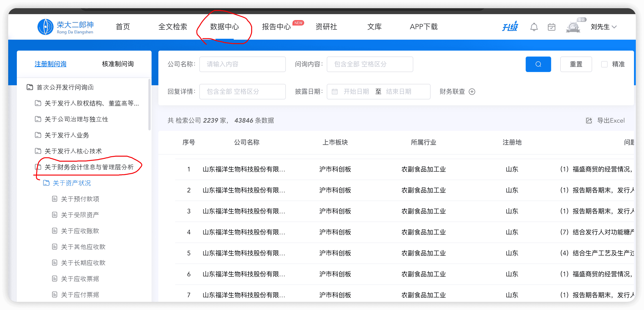This screenshot has height=310, width=644.
Task: Click the 重置 reset button
Action: coord(576,64)
